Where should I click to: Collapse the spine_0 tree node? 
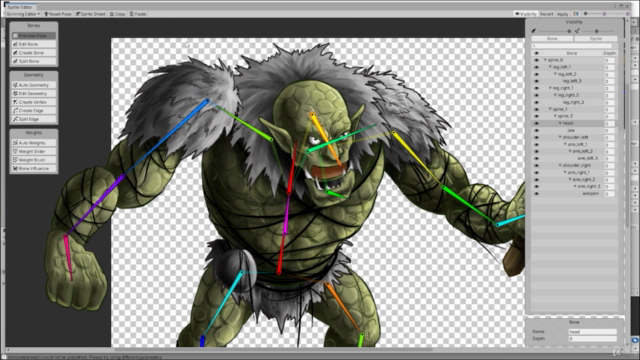(x=545, y=60)
